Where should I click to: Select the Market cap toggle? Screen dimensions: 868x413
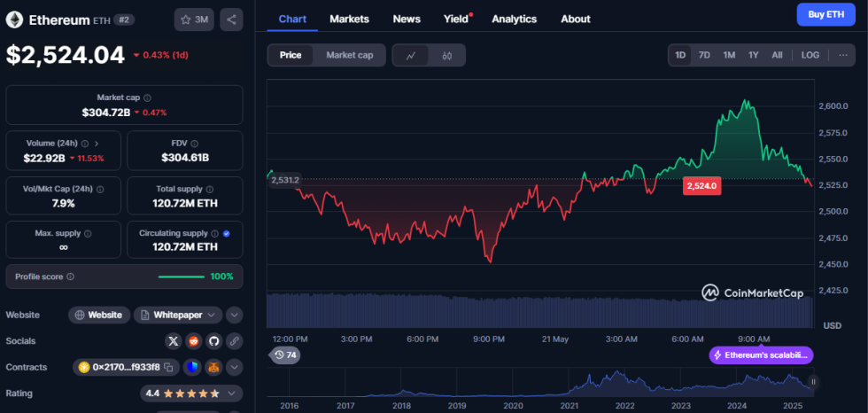pyautogui.click(x=349, y=55)
